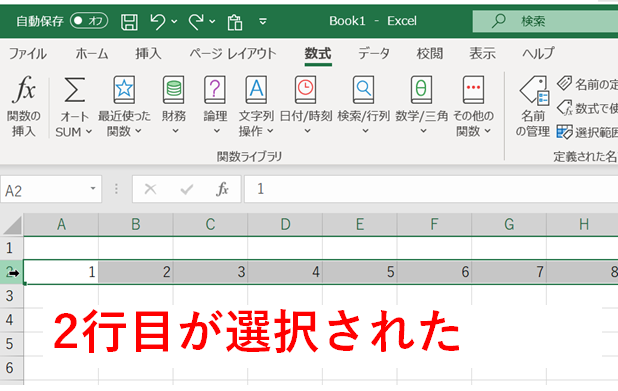Click cell A2 containing 1
The width and height of the screenshot is (618, 391).
(x=61, y=272)
